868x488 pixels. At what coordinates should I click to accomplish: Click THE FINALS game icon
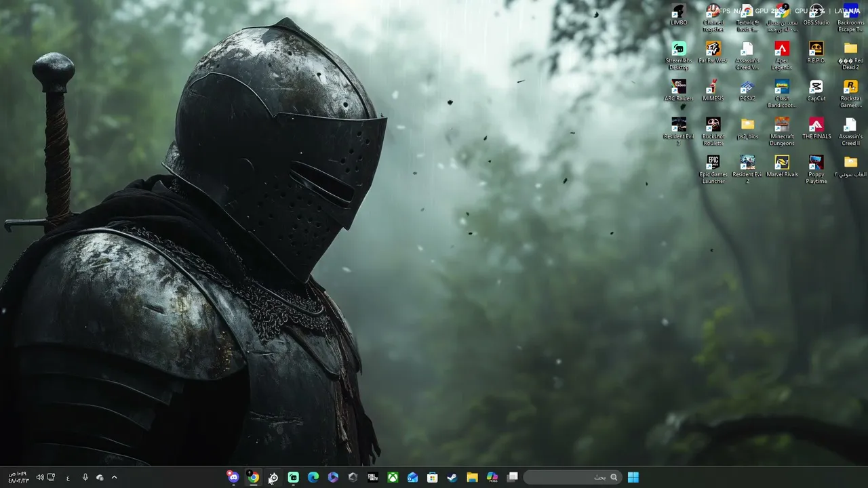[816, 129]
